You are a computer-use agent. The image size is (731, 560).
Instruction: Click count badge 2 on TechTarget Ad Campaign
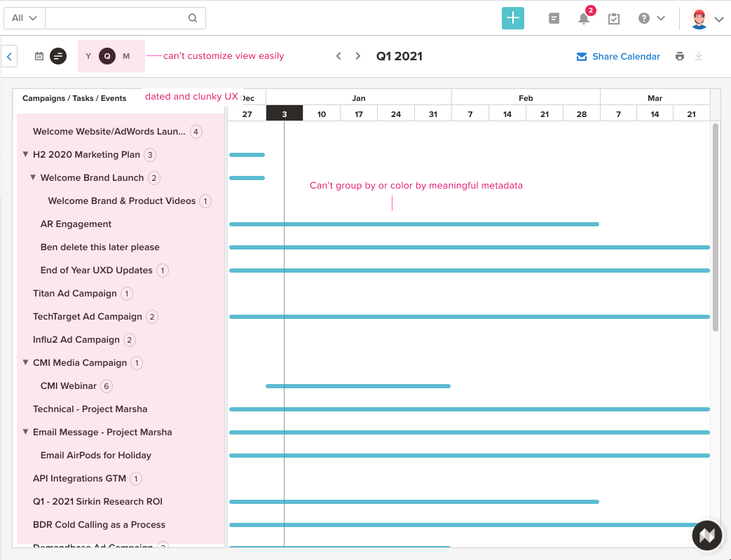(x=152, y=317)
